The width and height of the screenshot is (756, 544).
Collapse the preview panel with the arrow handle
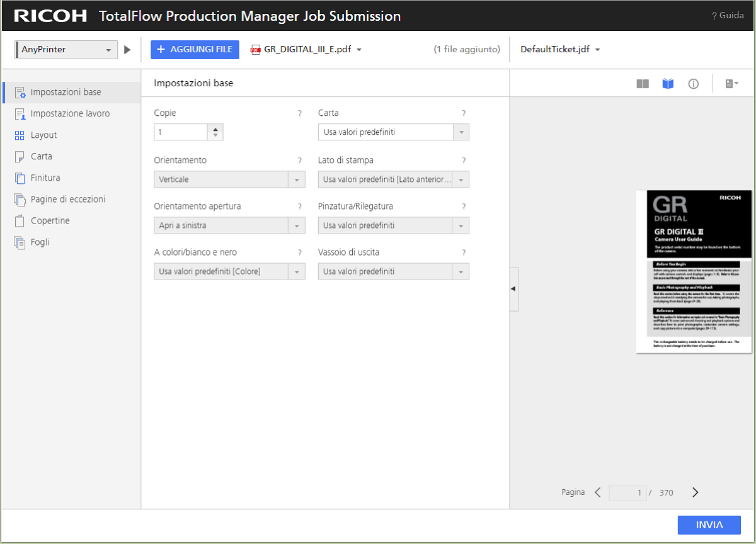coord(513,288)
